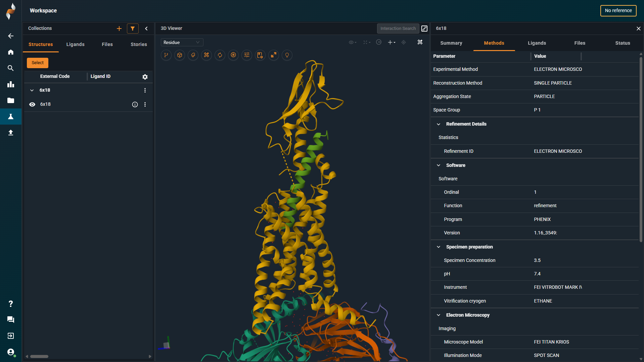Screen dimensions: 644x362
Task: Open the viewer panel layout icon beside Interaction Search
Action: pos(424,29)
